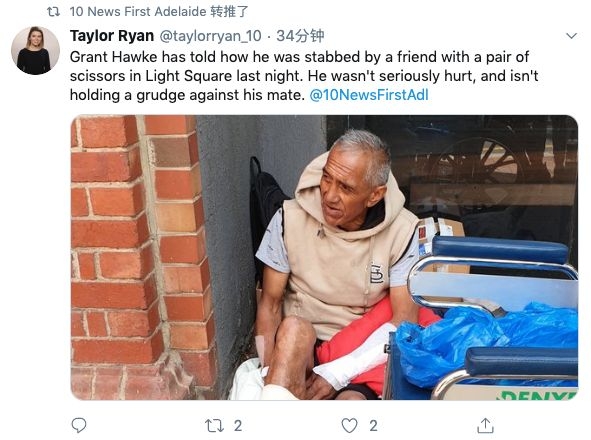Open the tweet via the 34分钟 timestamp
The image size is (591, 440).
pos(300,36)
